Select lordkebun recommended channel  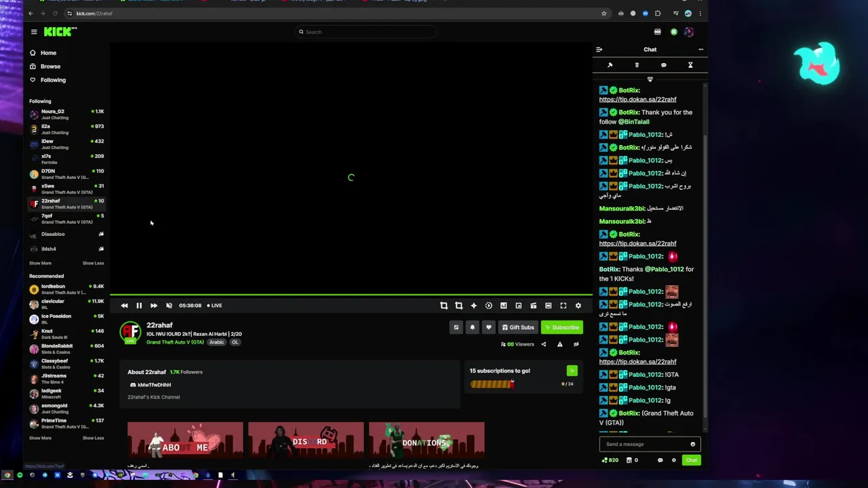pyautogui.click(x=66, y=289)
